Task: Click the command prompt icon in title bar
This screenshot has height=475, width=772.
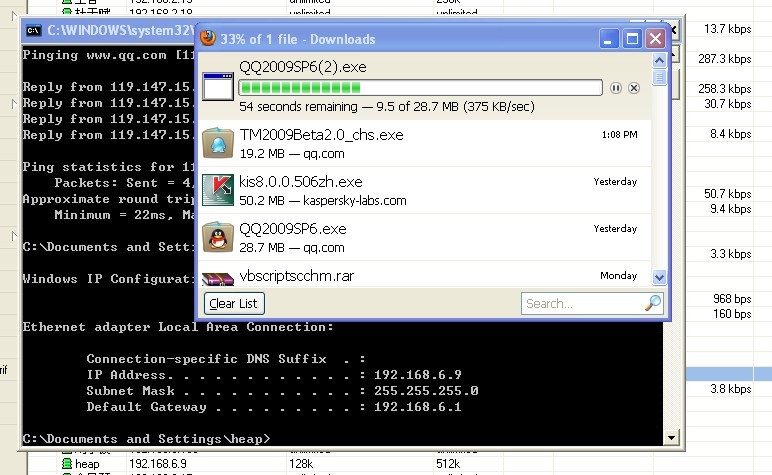Action: click(x=33, y=31)
